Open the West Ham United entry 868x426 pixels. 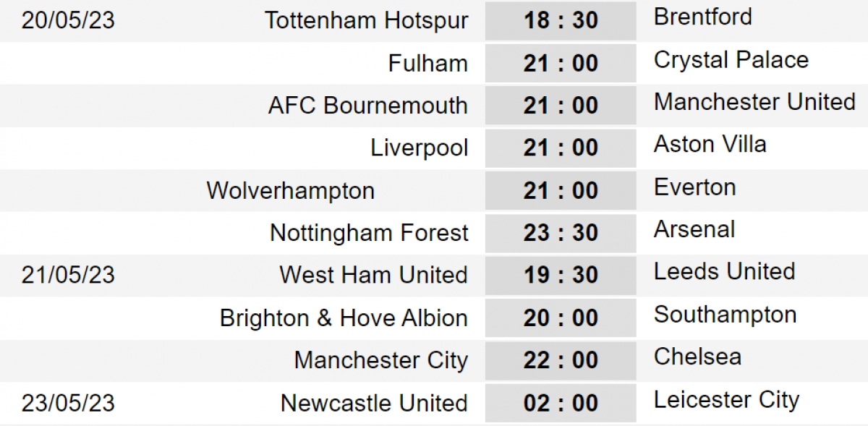pos(373,275)
